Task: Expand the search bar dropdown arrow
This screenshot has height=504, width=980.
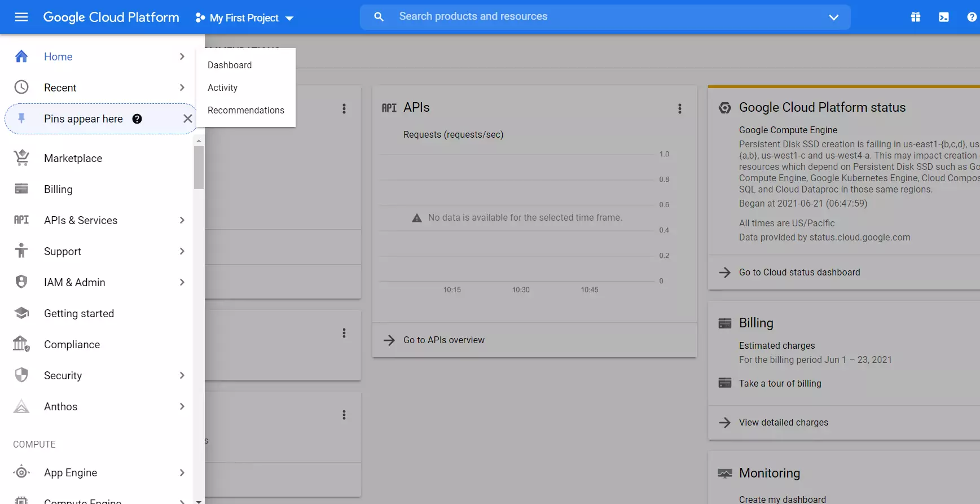Action: coord(833,17)
